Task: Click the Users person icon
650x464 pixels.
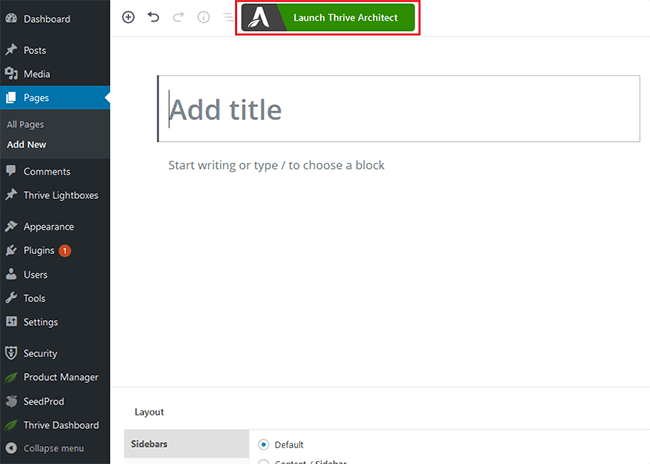Action: tap(11, 274)
